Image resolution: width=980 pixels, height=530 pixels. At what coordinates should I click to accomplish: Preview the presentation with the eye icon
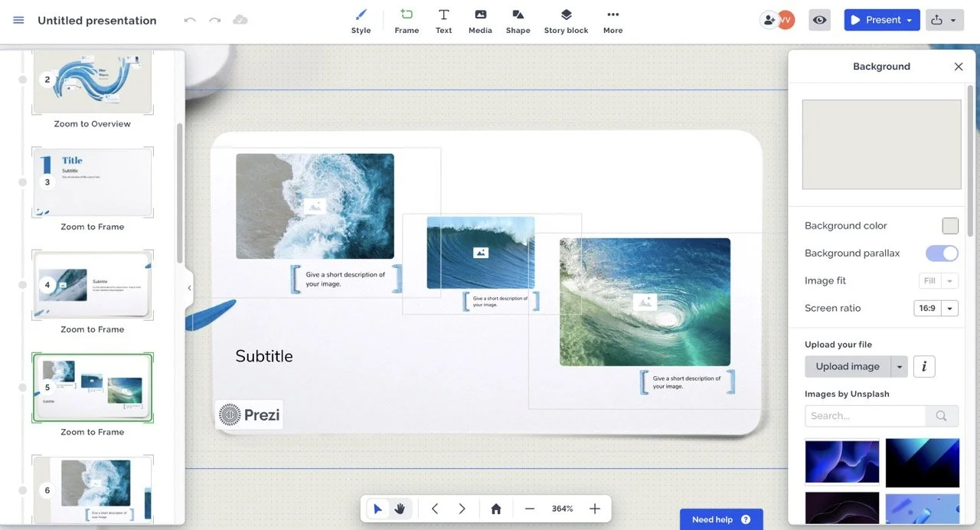pyautogui.click(x=819, y=20)
